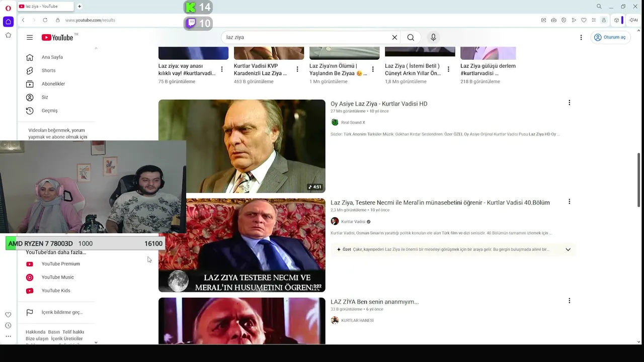Submit search with YouTube magnifier button
This screenshot has width=644, height=362.
pos(411,37)
